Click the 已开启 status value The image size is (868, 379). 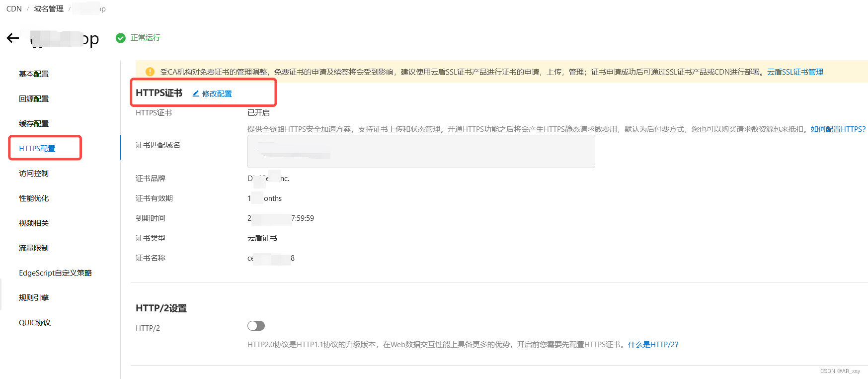click(259, 112)
